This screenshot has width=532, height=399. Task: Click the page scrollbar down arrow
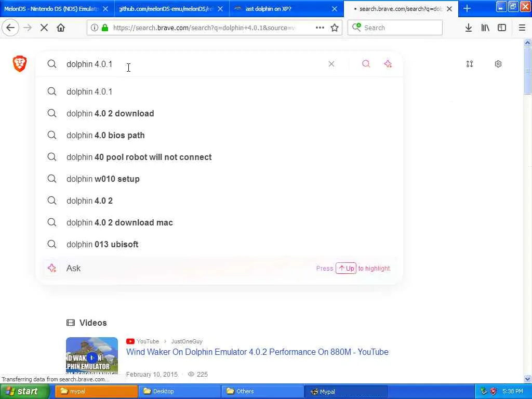point(527,379)
